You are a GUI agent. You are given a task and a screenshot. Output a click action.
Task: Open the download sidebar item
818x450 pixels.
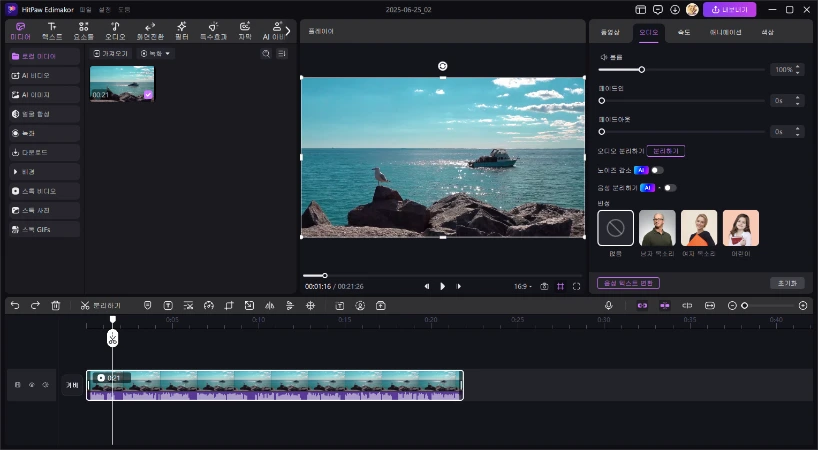coord(44,153)
